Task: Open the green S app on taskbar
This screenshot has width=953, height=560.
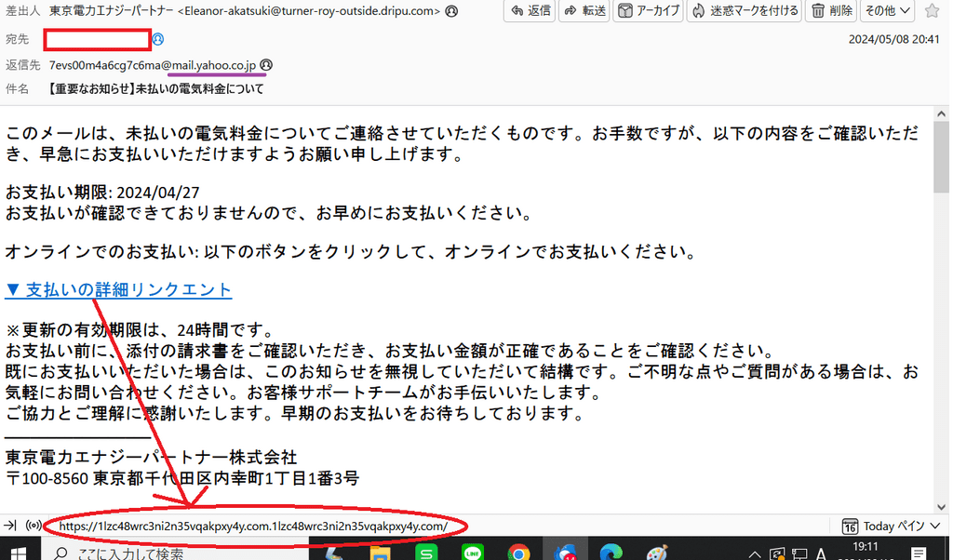Action: point(426,553)
